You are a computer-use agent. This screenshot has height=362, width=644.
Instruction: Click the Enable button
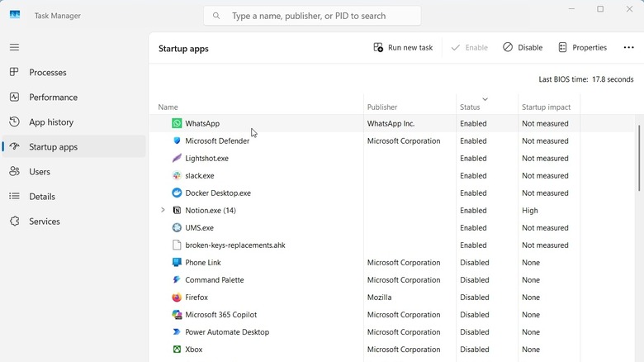tap(469, 47)
